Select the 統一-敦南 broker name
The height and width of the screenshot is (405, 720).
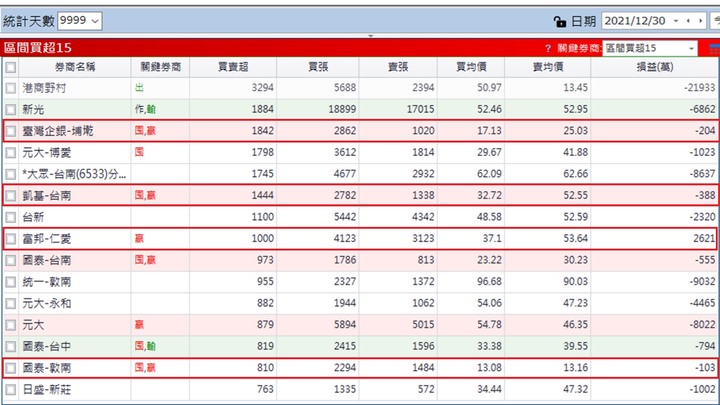pyautogui.click(x=46, y=281)
